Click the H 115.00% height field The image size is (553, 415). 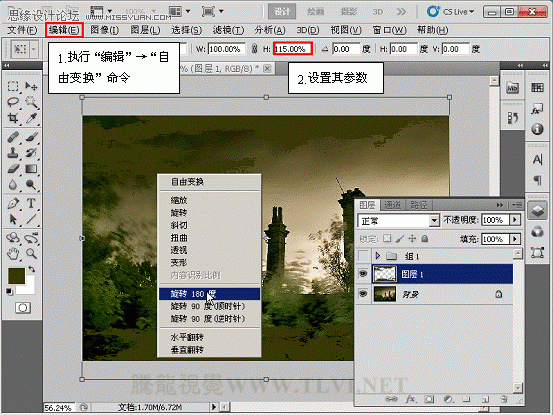pyautogui.click(x=293, y=49)
